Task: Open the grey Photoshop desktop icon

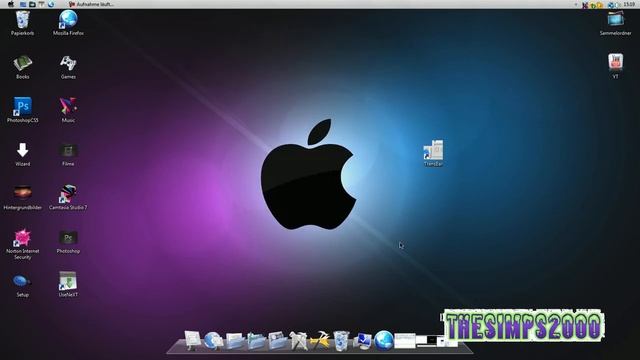Action: pos(68,238)
